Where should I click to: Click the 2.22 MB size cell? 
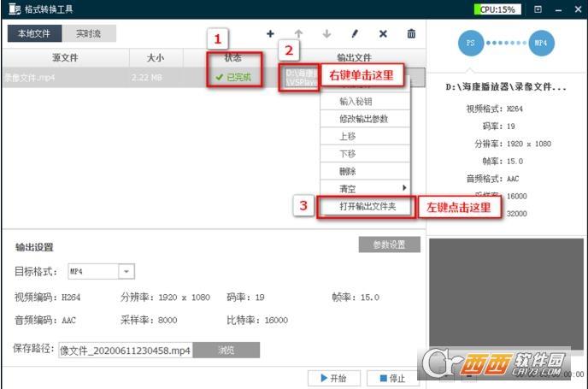(147, 78)
